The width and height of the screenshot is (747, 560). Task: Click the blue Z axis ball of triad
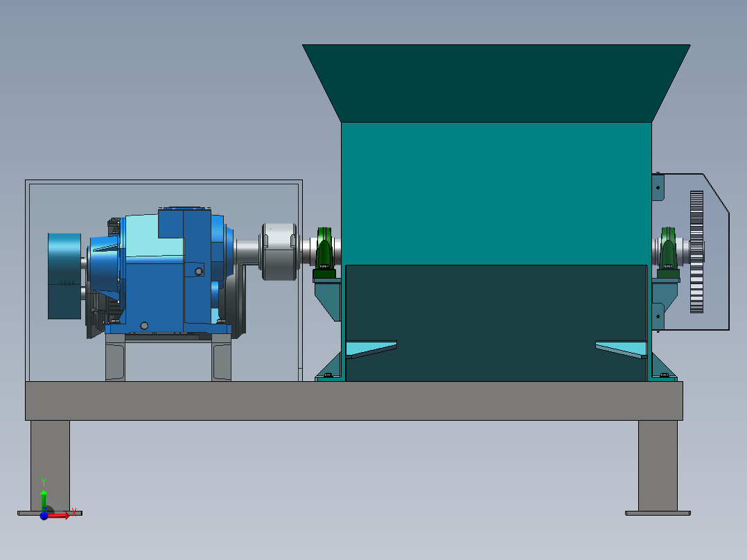click(44, 516)
